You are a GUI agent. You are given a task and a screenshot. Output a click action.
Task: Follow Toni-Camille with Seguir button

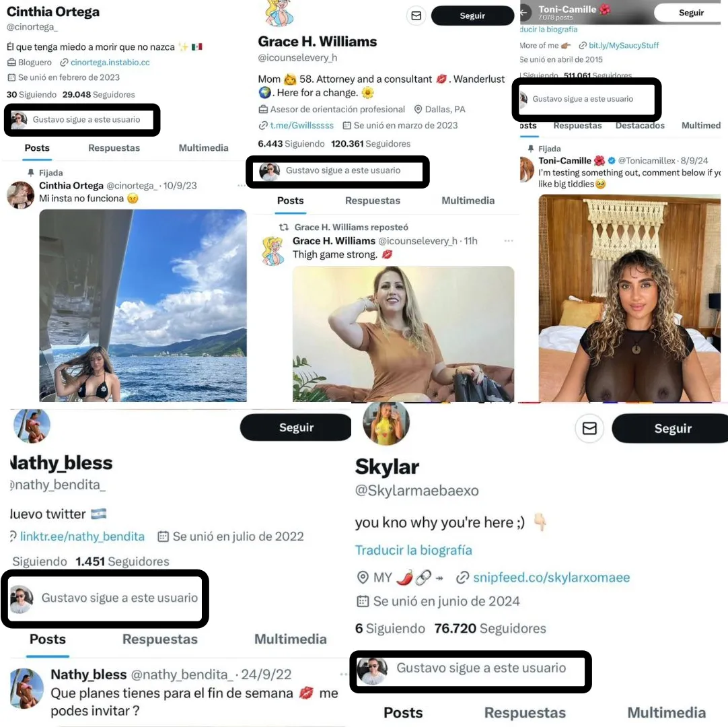(x=691, y=13)
